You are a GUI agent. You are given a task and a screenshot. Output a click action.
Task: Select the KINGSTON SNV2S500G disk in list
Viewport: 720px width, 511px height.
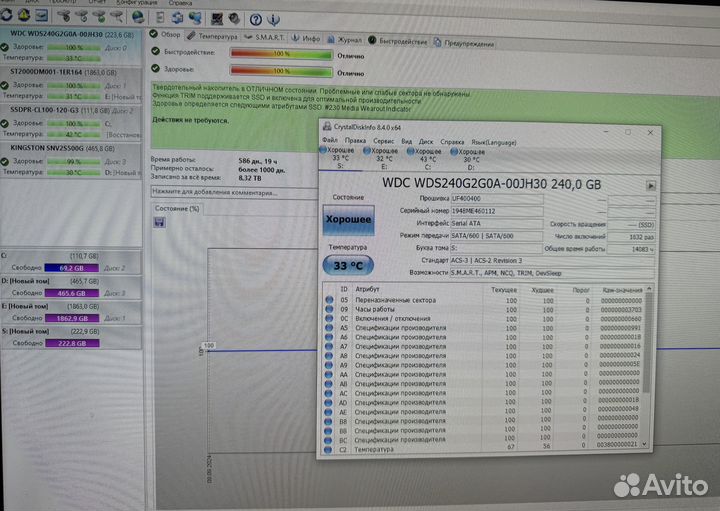[x=71, y=160]
